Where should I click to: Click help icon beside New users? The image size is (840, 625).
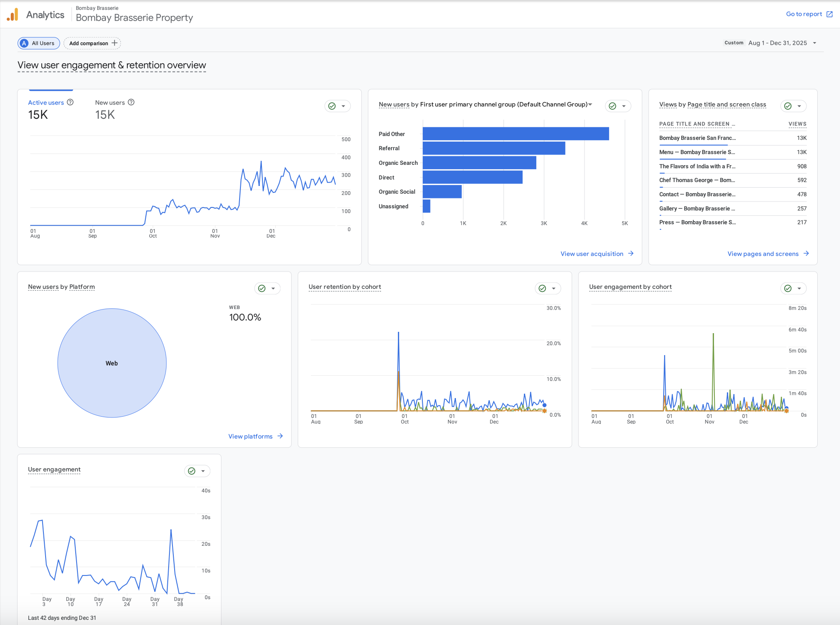(131, 102)
